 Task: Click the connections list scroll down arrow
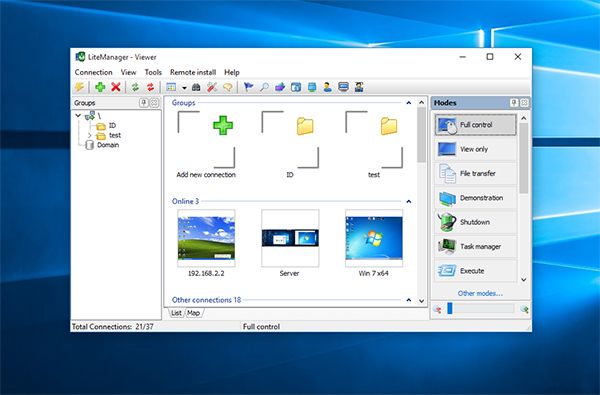click(x=421, y=301)
